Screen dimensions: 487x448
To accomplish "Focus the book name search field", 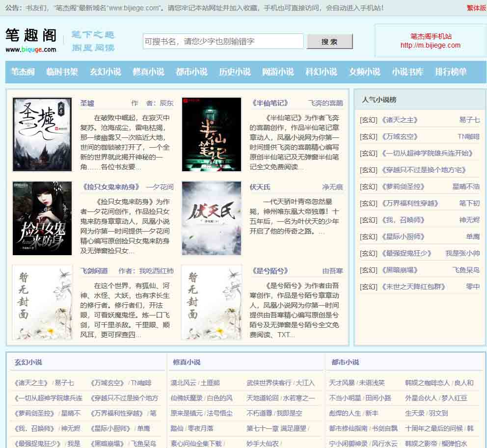I will (223, 41).
